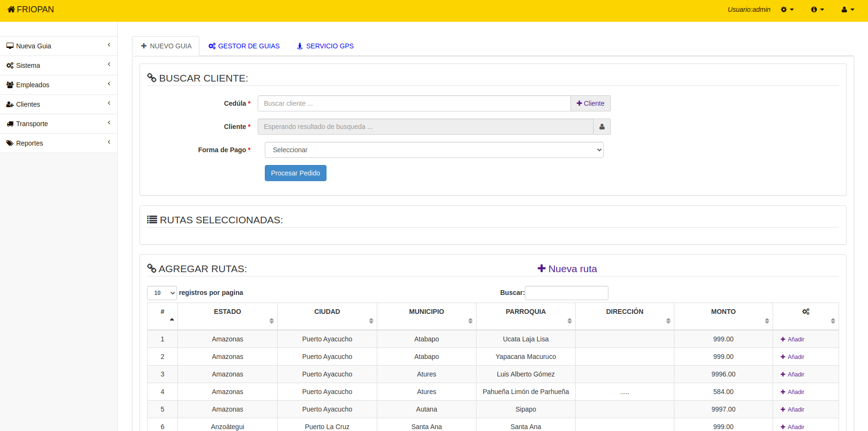Click Añadir for the Ucata Laja Lisa route
The height and width of the screenshot is (431, 868).
(792, 339)
